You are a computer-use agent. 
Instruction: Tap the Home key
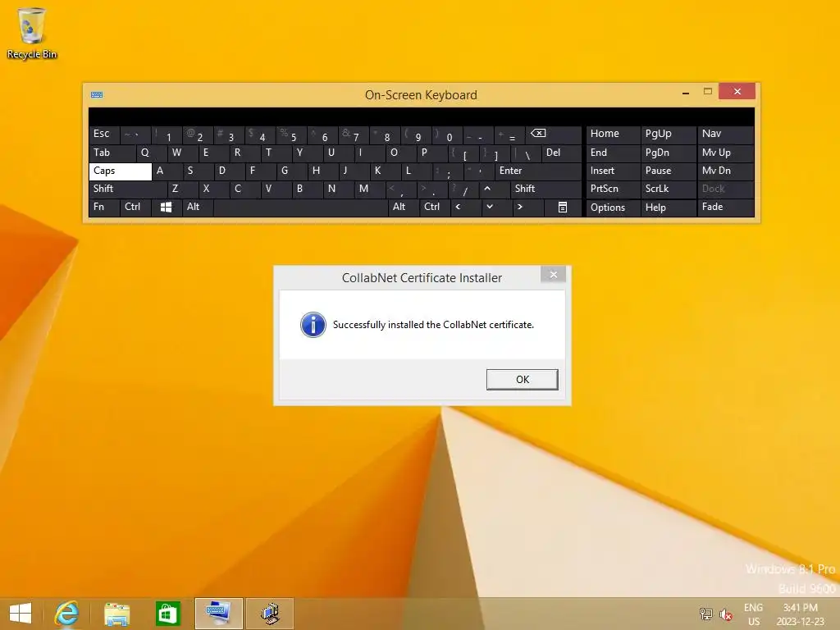pos(614,134)
